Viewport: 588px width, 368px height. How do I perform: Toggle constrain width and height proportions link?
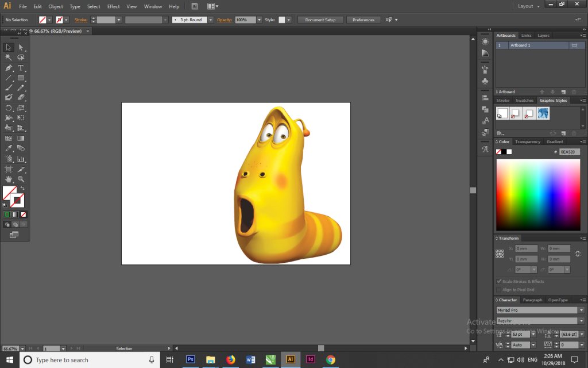pos(577,254)
